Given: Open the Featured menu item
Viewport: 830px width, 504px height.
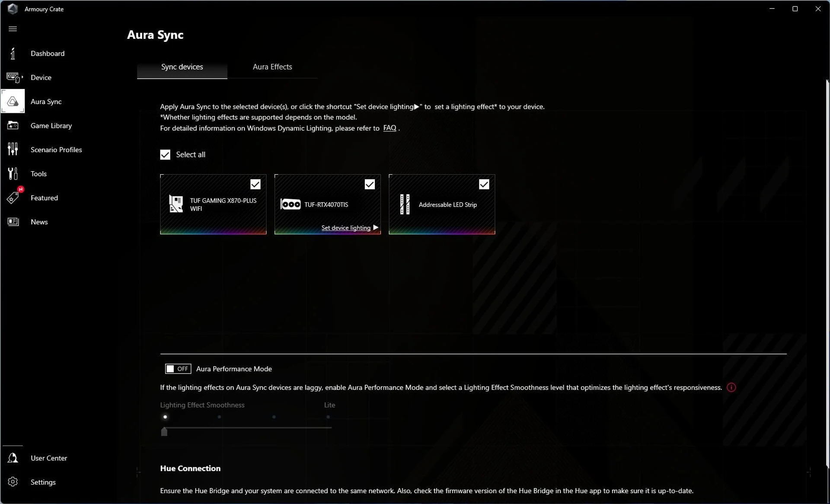Looking at the screenshot, I should (44, 198).
